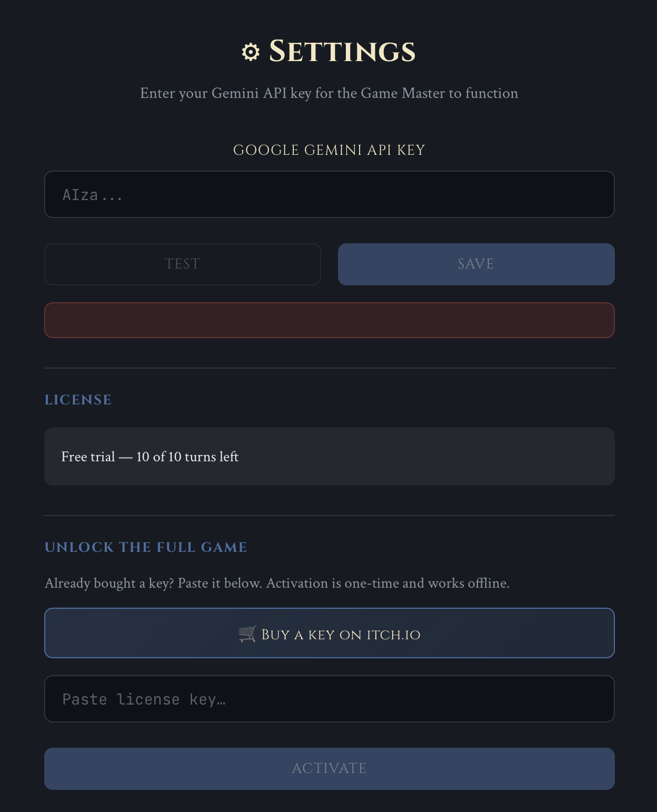Select the License section heading
This screenshot has height=812, width=657.
click(78, 400)
